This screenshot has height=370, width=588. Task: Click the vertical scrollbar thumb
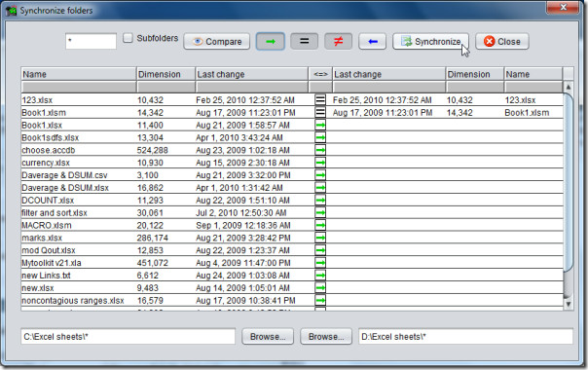[569, 181]
